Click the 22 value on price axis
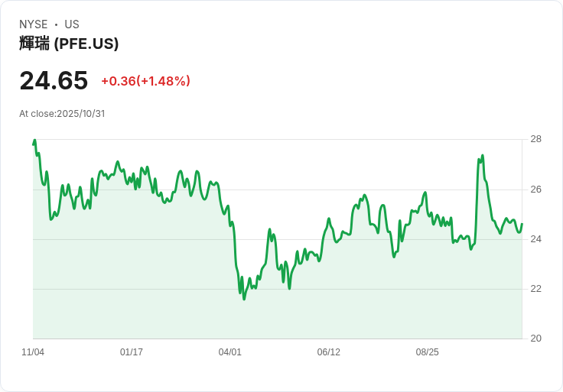Viewport: 563px width, 392px height. (x=536, y=289)
